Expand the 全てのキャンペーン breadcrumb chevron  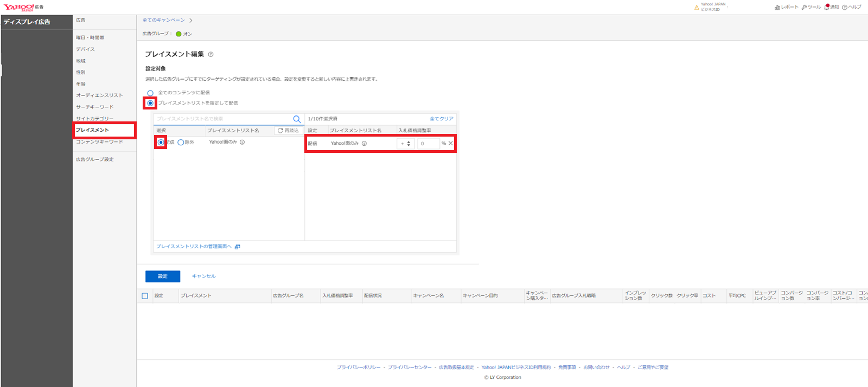tap(191, 21)
